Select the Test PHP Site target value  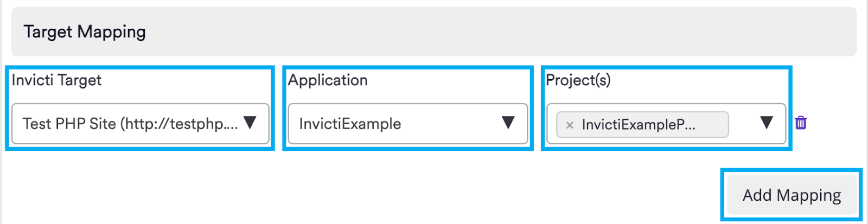point(130,124)
